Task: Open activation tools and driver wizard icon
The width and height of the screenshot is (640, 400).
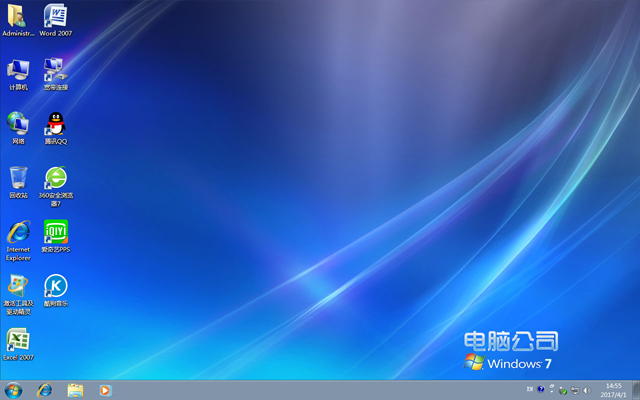Action: (18, 286)
